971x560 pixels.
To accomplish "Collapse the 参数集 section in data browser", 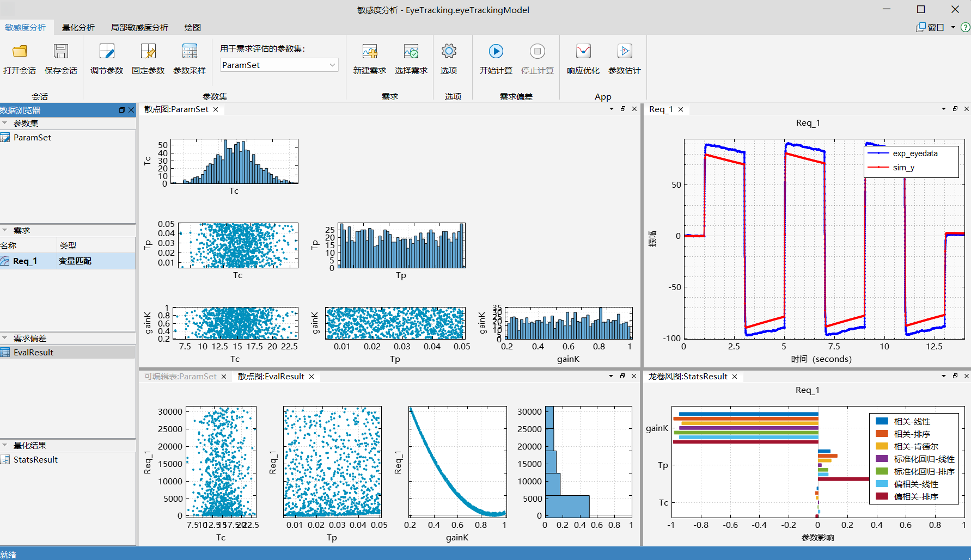I will (x=5, y=123).
